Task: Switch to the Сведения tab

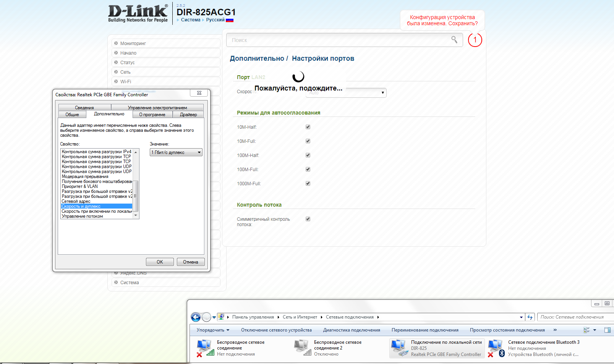Action: click(x=84, y=108)
